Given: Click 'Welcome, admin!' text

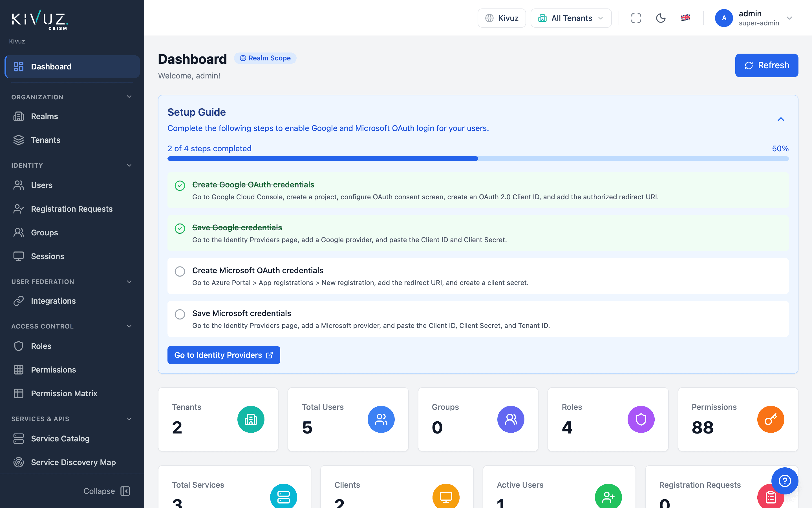Looking at the screenshot, I should tap(189, 76).
